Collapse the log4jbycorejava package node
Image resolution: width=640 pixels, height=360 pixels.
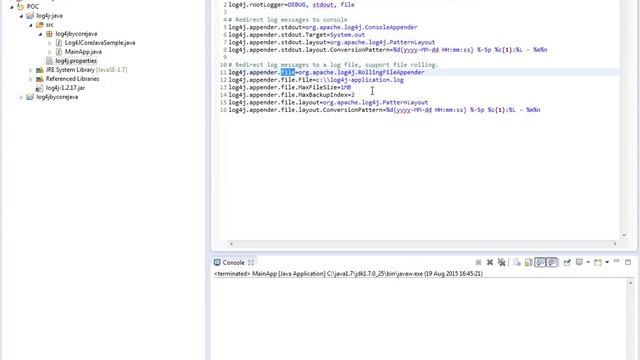coord(40,34)
